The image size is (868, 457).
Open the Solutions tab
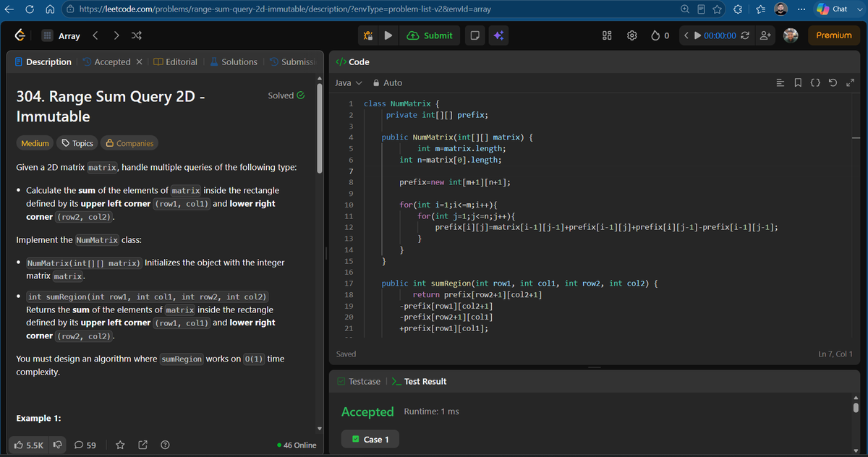[x=233, y=62]
